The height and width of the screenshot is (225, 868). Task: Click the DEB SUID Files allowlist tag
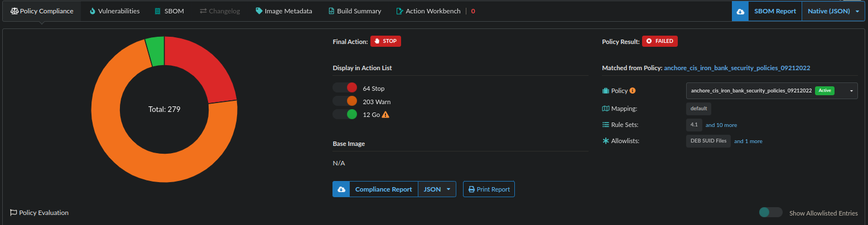pos(708,141)
